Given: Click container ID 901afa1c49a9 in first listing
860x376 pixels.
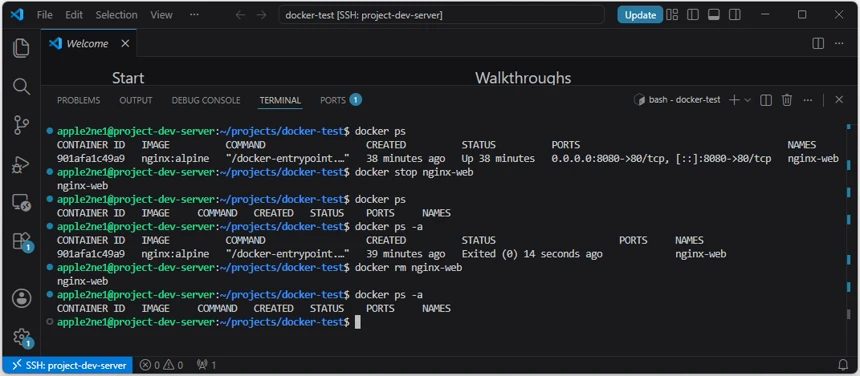Looking at the screenshot, I should [90, 158].
